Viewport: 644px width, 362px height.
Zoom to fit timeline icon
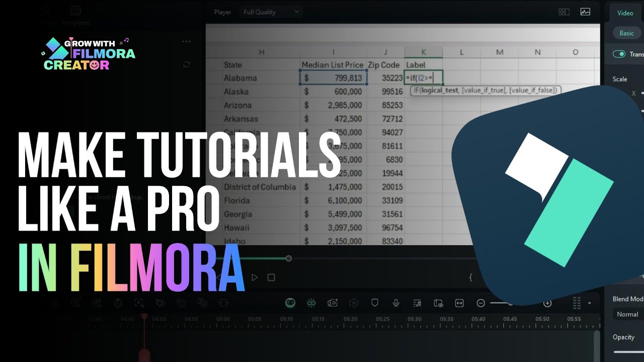click(x=459, y=303)
